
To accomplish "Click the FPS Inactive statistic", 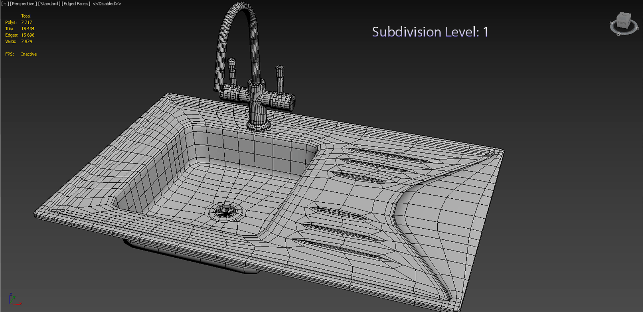I will coord(21,54).
